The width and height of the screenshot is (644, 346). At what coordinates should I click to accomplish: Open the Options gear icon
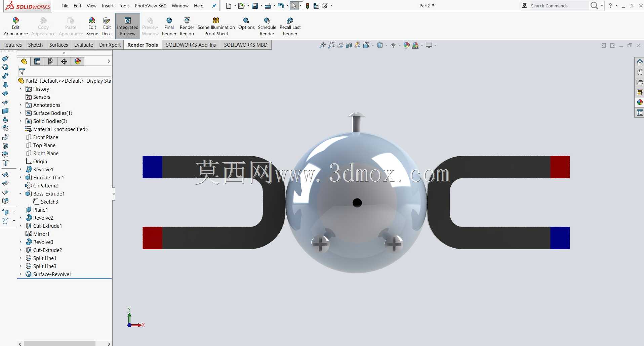click(x=325, y=6)
